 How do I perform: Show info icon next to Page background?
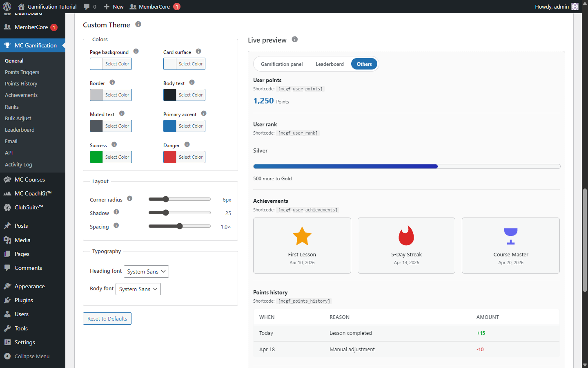[x=136, y=51]
